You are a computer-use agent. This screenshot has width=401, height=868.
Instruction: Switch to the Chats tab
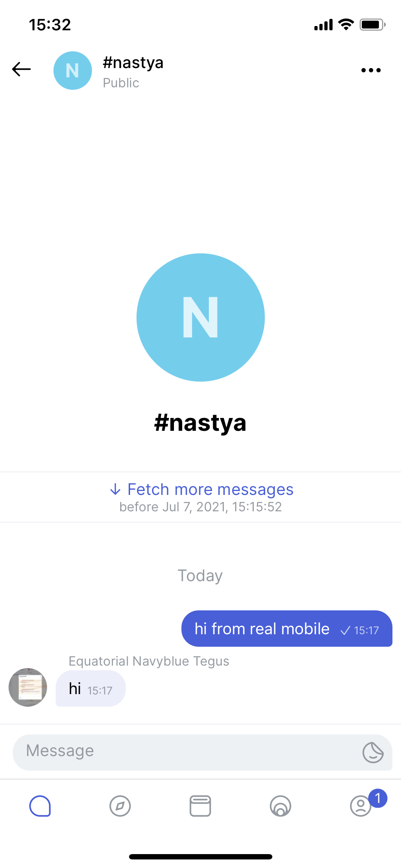(40, 806)
